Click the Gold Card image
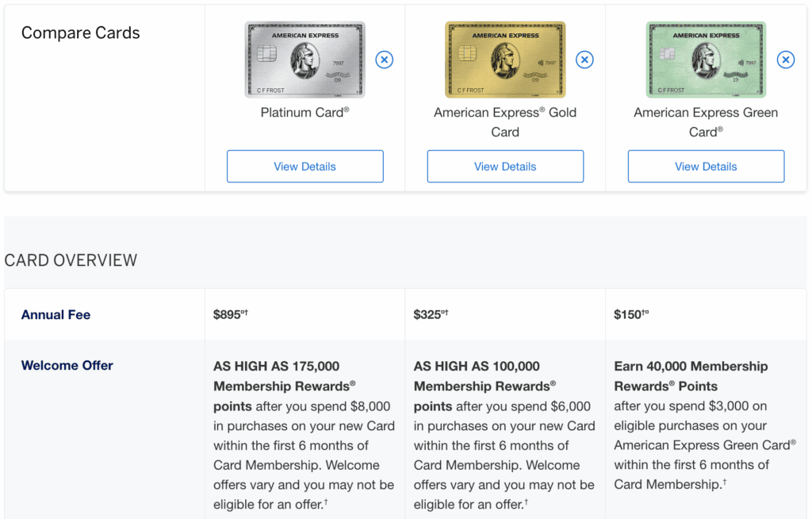This screenshot has width=812, height=519. pos(505,60)
